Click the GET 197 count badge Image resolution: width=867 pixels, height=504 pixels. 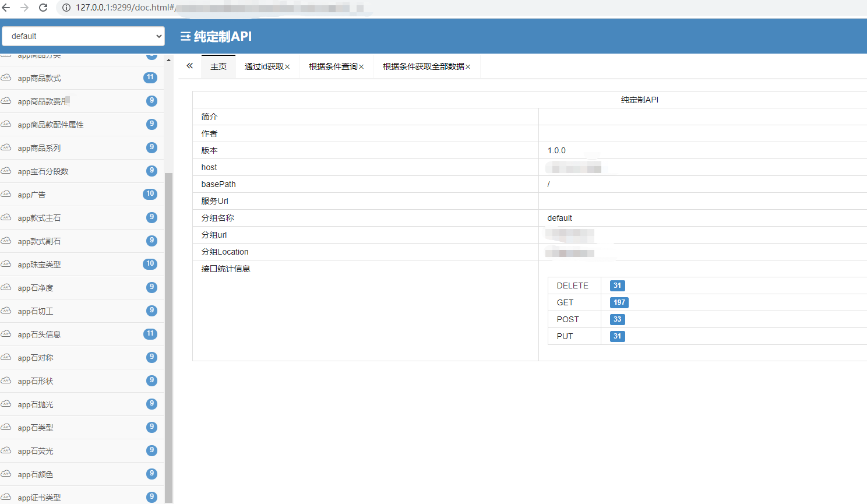(x=619, y=302)
